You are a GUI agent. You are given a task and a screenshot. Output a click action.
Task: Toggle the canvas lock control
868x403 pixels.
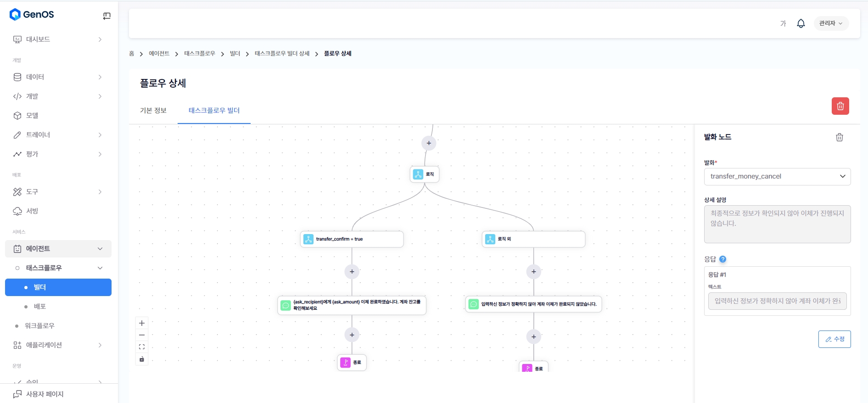pyautogui.click(x=142, y=359)
